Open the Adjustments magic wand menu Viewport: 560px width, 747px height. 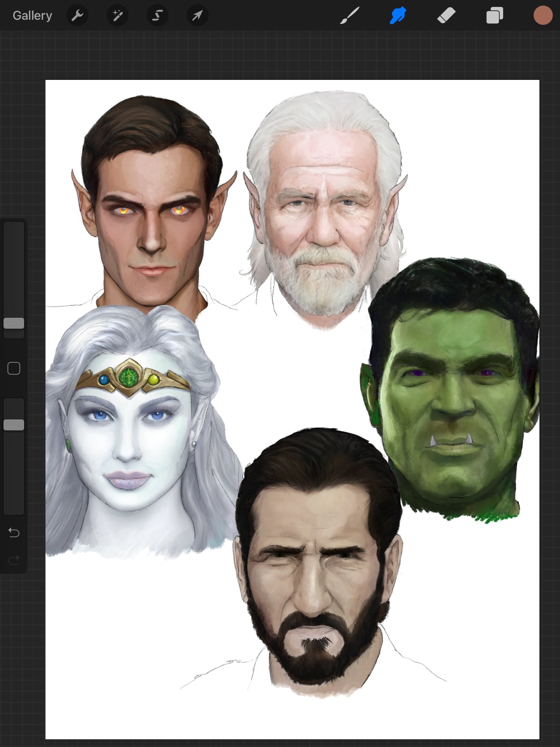[117, 15]
